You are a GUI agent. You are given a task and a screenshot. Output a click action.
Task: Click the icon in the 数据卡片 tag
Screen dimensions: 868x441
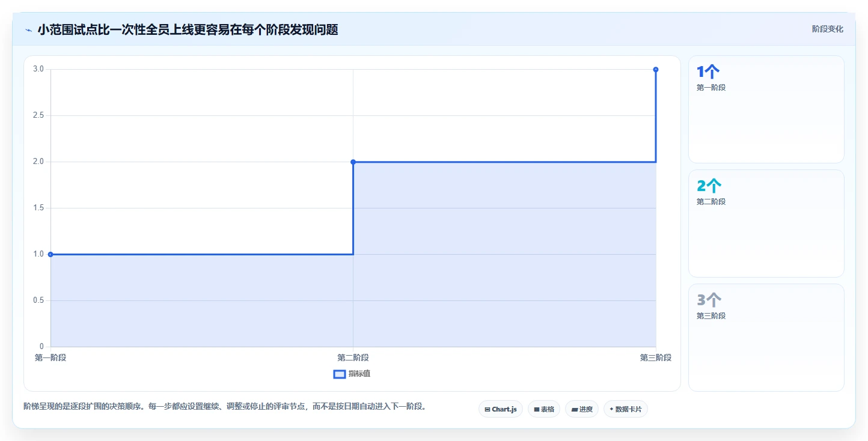611,409
